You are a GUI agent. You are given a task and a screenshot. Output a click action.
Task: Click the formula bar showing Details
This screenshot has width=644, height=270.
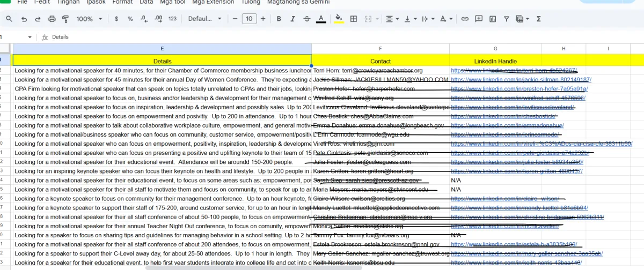(343, 37)
